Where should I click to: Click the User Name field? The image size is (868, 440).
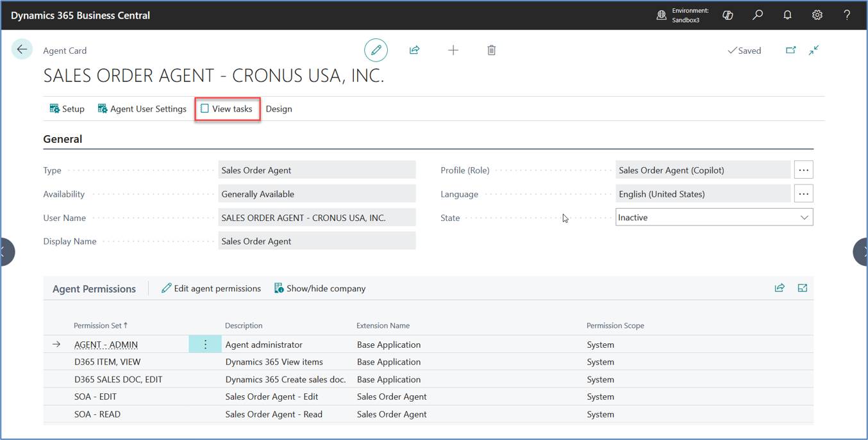point(317,217)
